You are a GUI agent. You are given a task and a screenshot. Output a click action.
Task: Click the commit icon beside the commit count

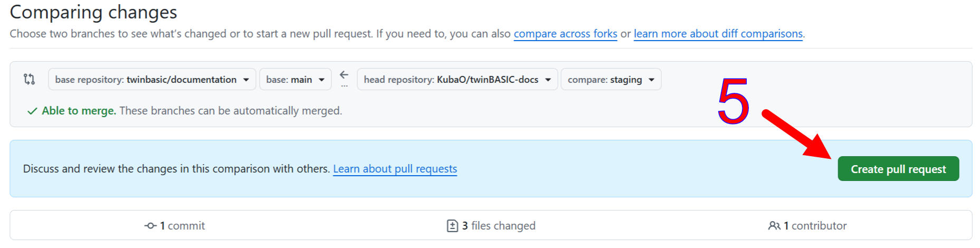[x=150, y=226]
